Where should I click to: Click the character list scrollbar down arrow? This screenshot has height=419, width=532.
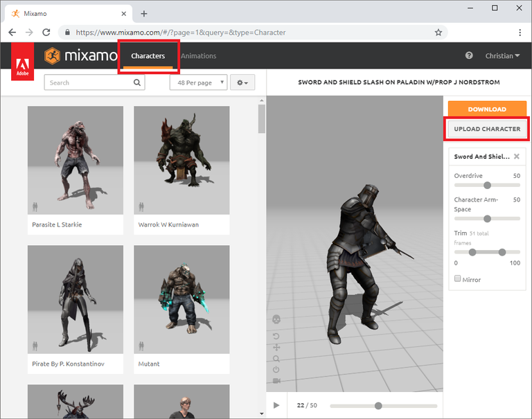(x=261, y=413)
